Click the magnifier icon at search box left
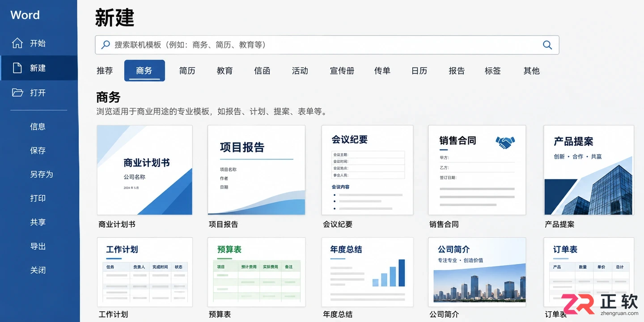This screenshot has height=322, width=644. [x=106, y=45]
